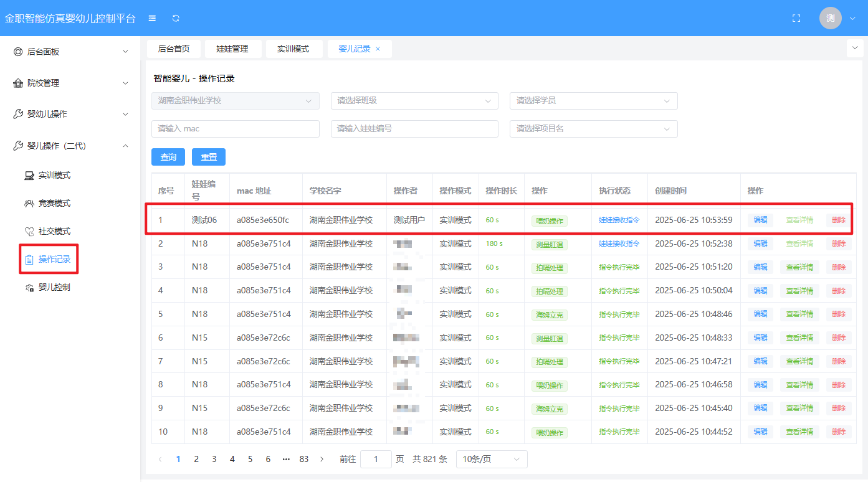Switch to the 后台首页 tab
868x482 pixels.
tap(174, 49)
